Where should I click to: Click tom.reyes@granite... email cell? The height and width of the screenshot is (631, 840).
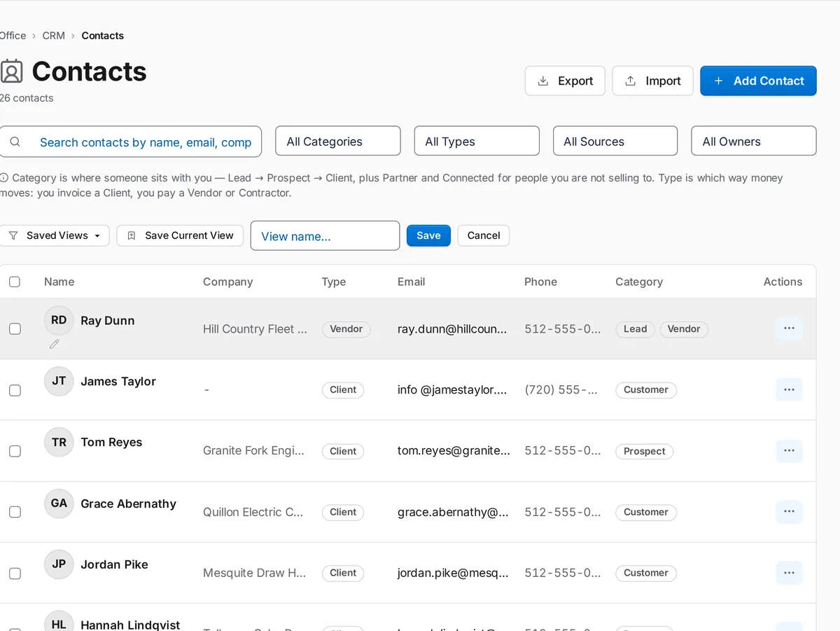tap(454, 450)
